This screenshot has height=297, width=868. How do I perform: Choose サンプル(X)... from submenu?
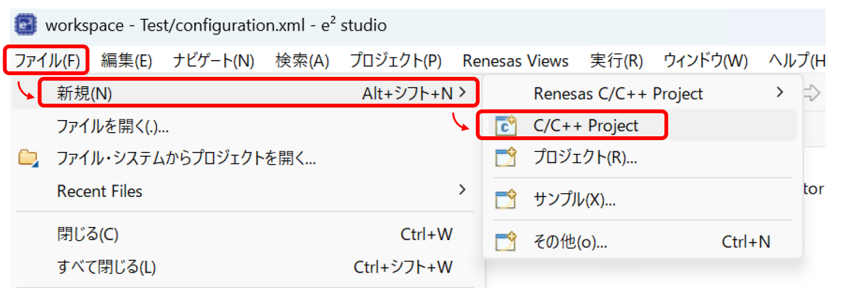[x=643, y=199]
